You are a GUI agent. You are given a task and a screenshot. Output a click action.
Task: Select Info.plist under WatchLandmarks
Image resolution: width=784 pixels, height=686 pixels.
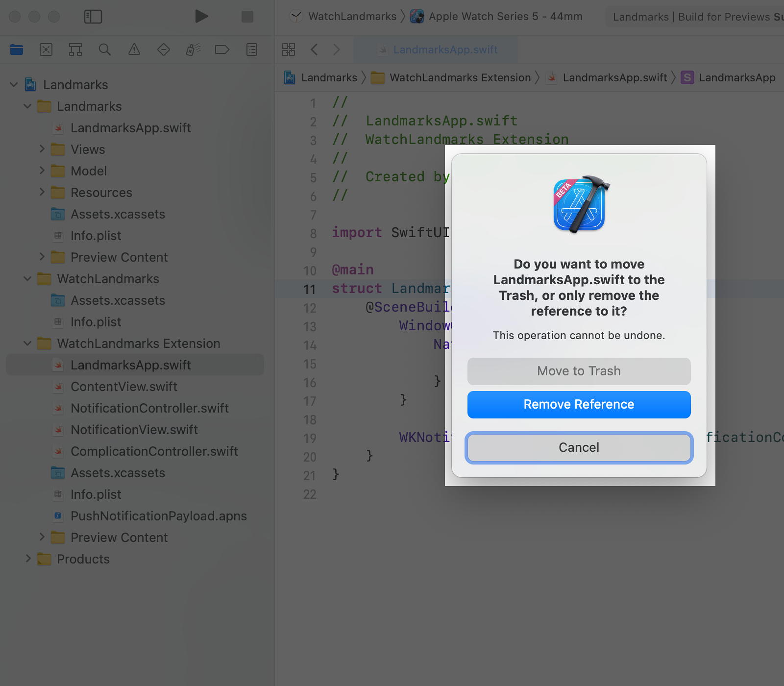point(96,322)
